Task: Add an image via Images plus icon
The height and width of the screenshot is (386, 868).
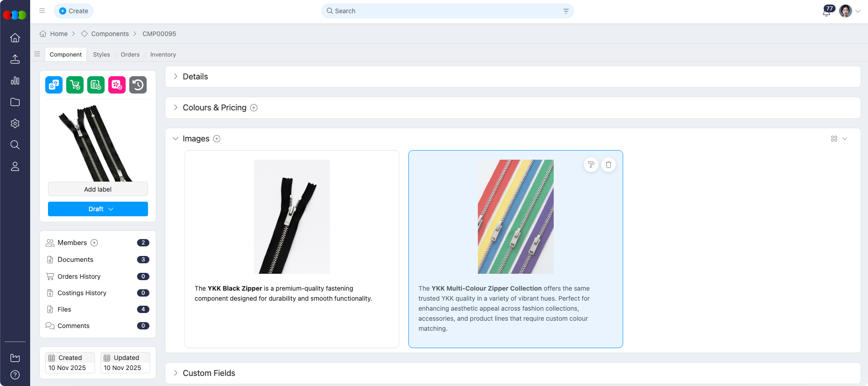Action: coord(217,139)
